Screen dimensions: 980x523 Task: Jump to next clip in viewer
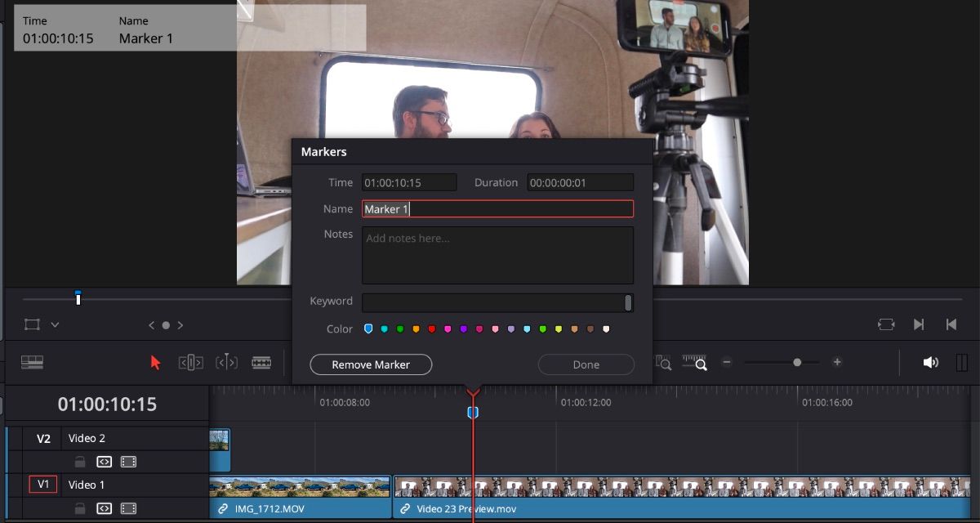coord(919,324)
